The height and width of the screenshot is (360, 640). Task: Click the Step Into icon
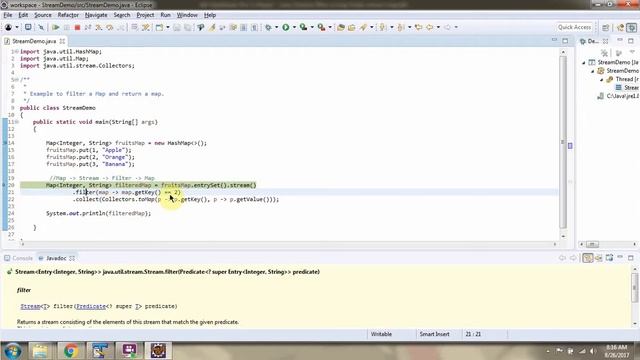[99, 27]
